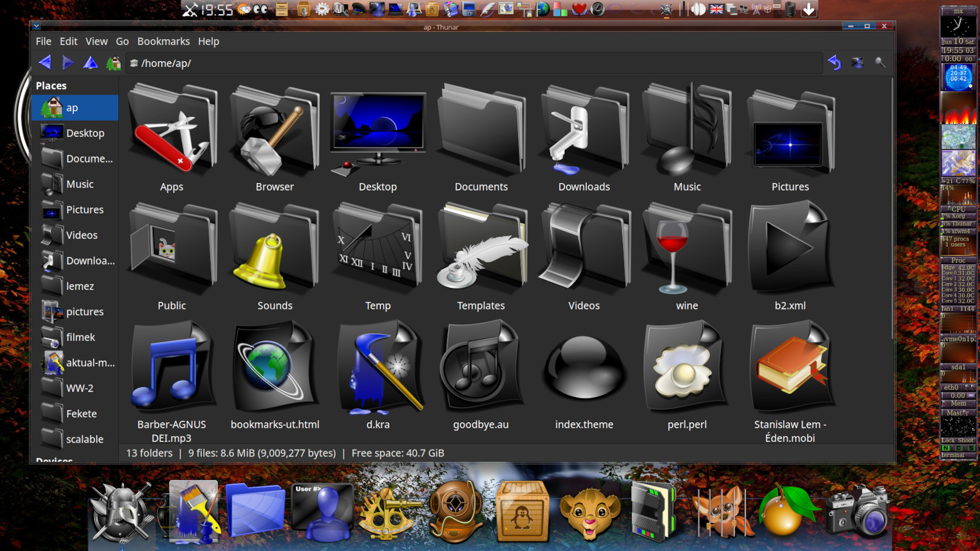Click the Thunar window menu arrow in titlebar
The width and height of the screenshot is (980, 551).
tap(36, 26)
